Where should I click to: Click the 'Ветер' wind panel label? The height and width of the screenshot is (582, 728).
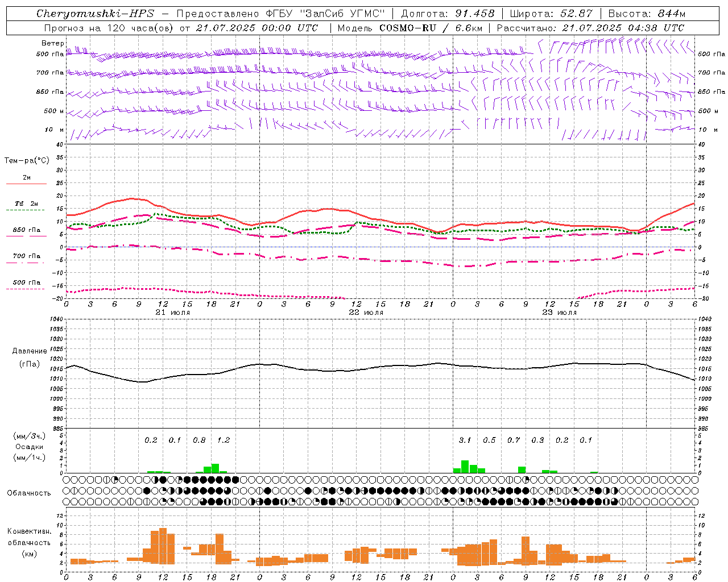[52, 43]
